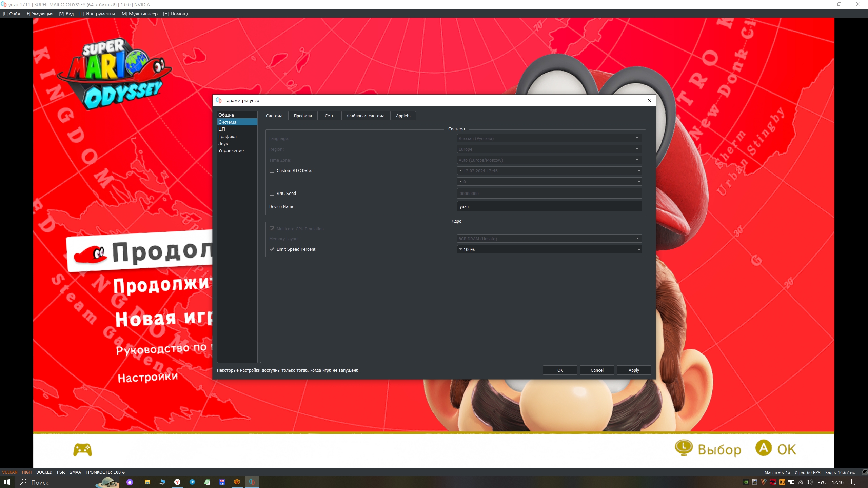Viewport: 868px width, 488px height.
Task: Click the controller icon in the game footer
Action: point(83,450)
